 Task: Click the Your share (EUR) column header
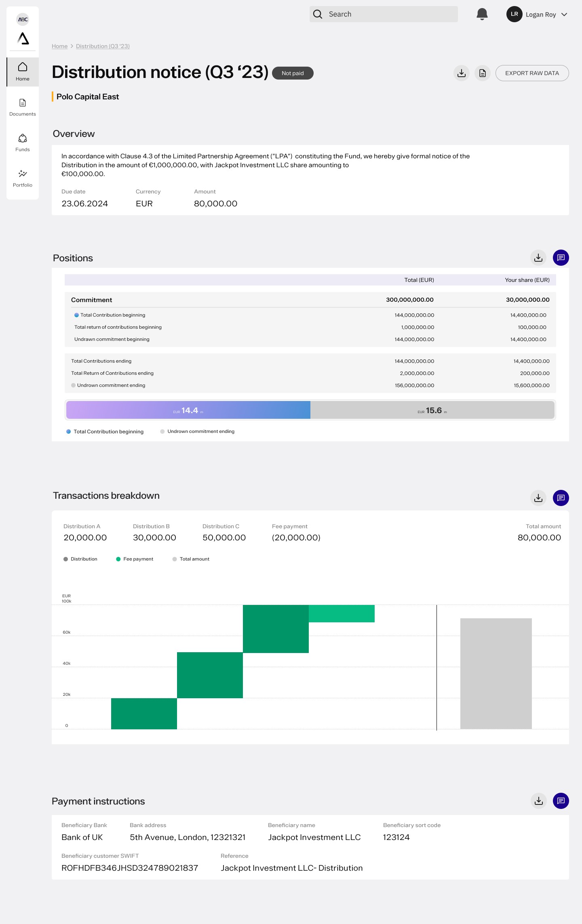pos(527,280)
